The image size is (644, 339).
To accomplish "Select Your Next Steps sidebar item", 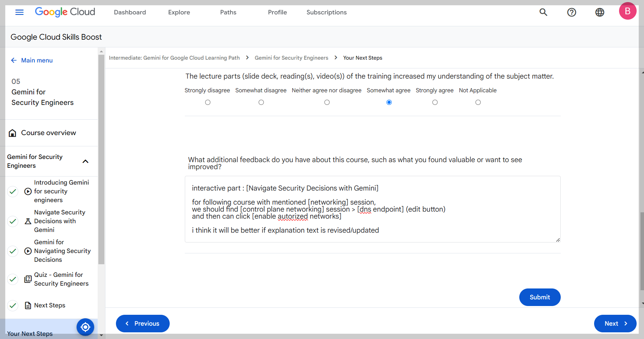I will 30,333.
